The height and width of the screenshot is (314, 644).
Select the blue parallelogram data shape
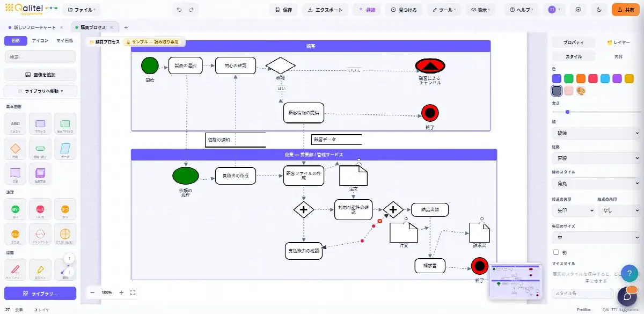[65, 149]
